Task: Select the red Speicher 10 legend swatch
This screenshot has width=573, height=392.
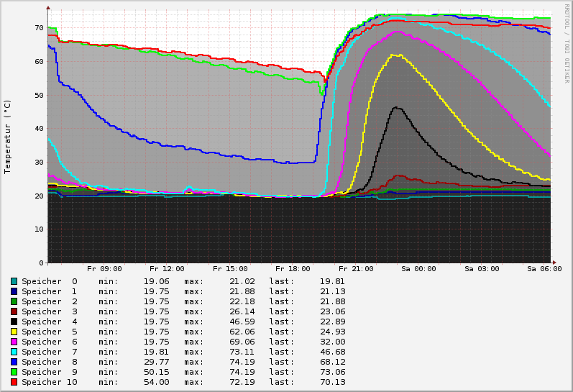Action: [14, 382]
